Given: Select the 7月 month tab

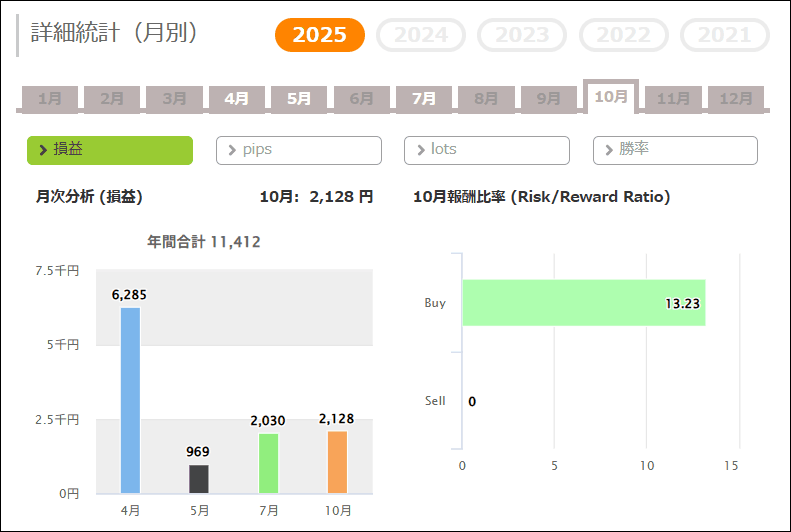Looking at the screenshot, I should pyautogui.click(x=424, y=98).
